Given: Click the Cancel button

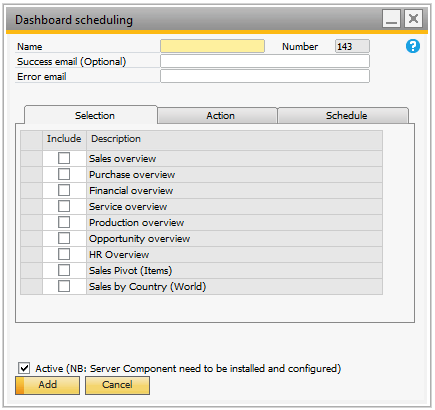Looking at the screenshot, I should click(117, 385).
